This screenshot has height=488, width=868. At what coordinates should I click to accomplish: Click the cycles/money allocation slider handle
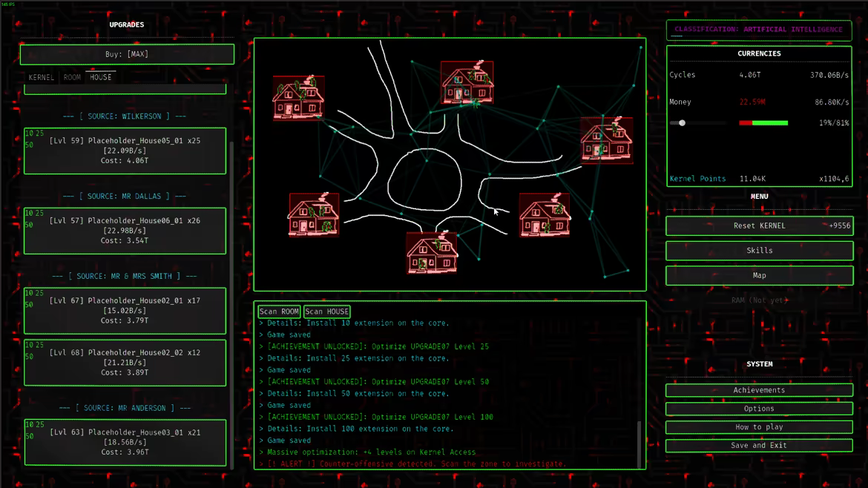[682, 123]
